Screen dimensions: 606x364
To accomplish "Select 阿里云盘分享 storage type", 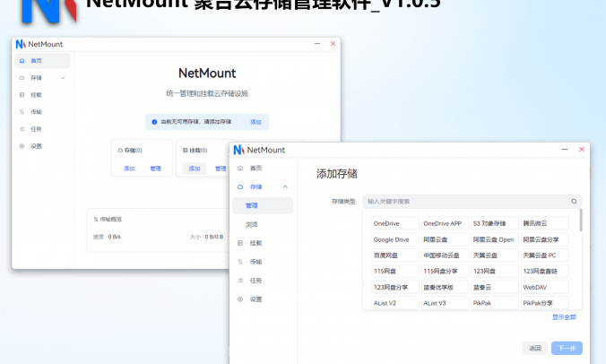I will [544, 239].
